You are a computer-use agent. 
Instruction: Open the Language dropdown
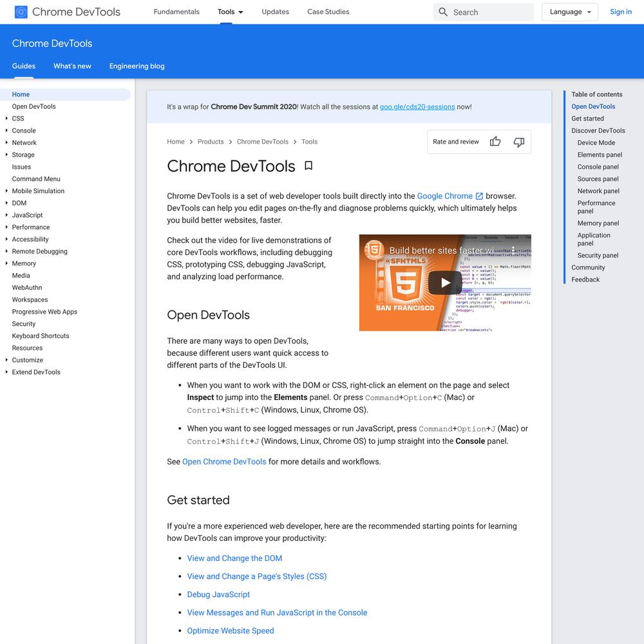[570, 12]
